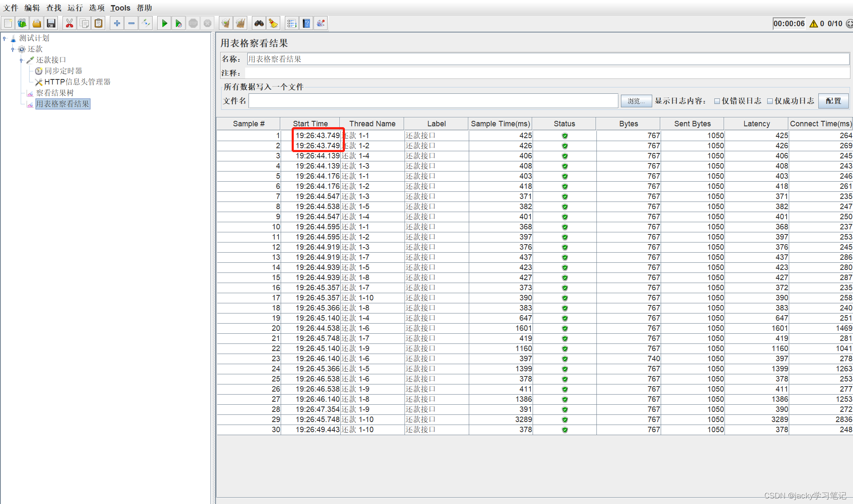The width and height of the screenshot is (853, 504).
Task: Expand all nodes with plus icon
Action: coord(117,23)
